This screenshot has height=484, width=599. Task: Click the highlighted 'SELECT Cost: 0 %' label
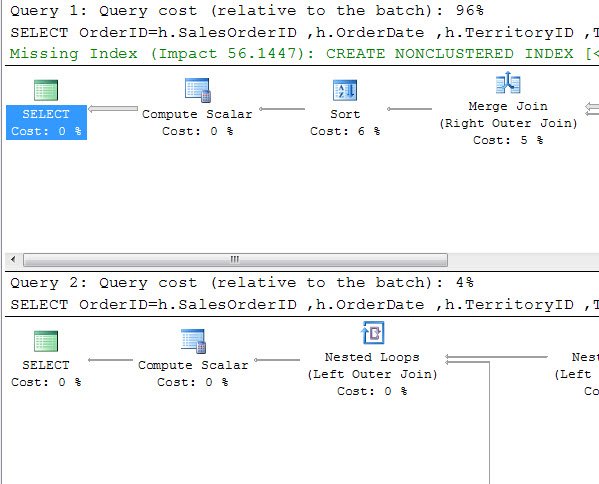coord(46,122)
